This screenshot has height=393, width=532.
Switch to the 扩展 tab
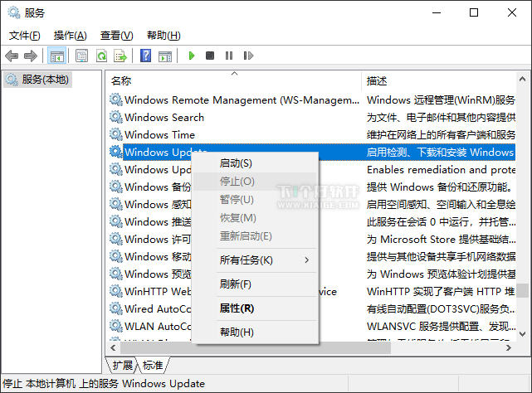(122, 365)
